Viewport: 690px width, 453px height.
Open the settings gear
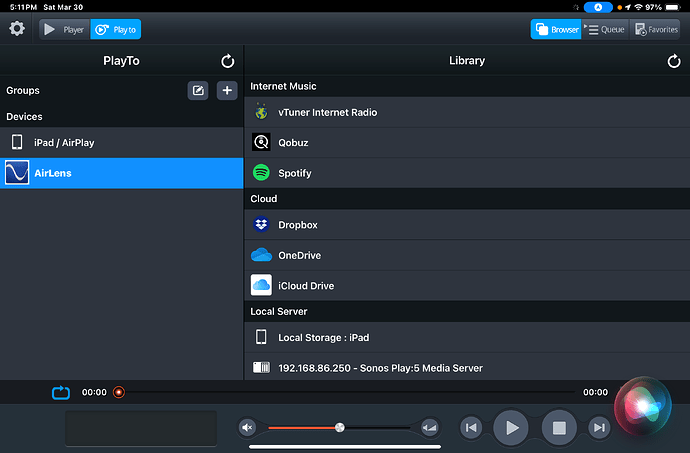point(17,29)
